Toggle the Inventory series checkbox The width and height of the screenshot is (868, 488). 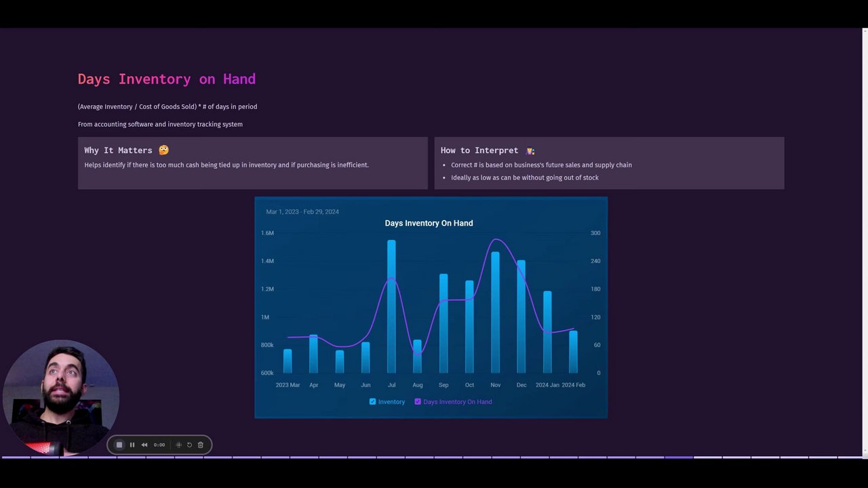372,401
